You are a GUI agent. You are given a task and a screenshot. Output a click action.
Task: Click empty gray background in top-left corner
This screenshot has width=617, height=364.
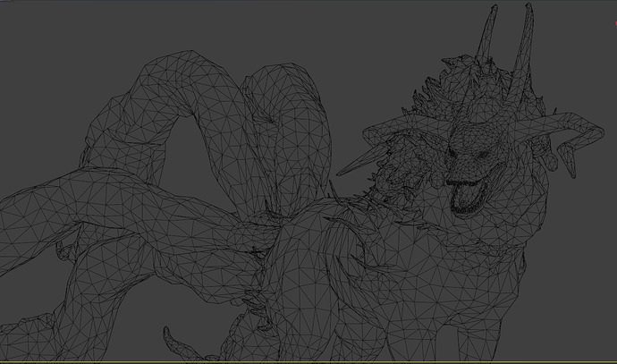pyautogui.click(x=36, y=27)
